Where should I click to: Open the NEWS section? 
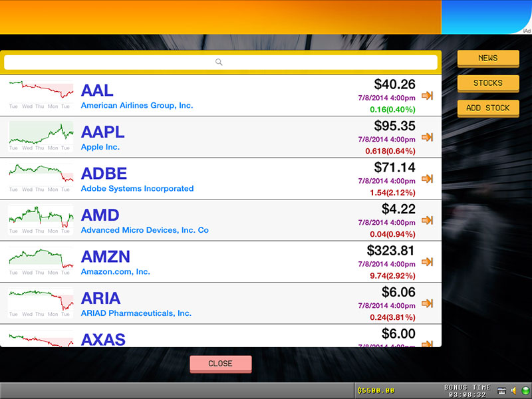point(488,59)
